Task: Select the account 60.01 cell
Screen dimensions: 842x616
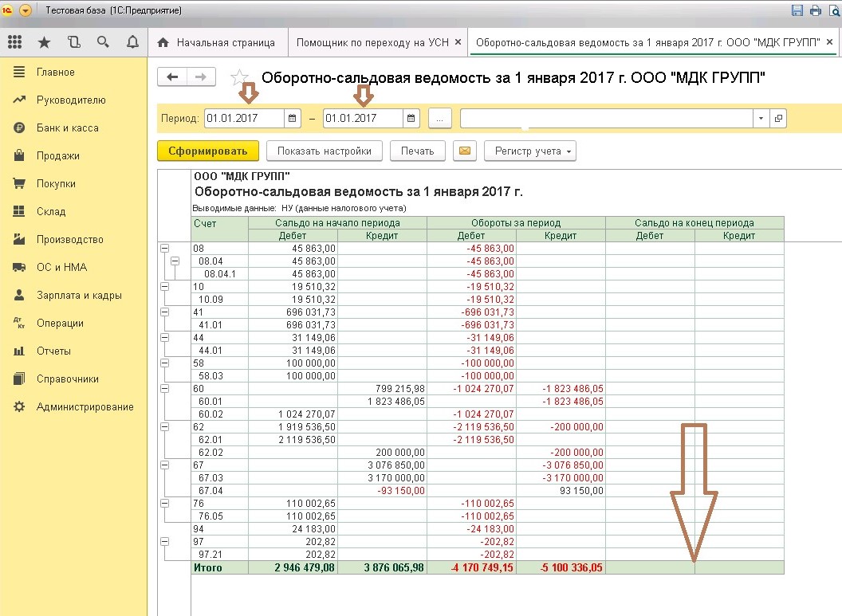Action: pyautogui.click(x=219, y=402)
